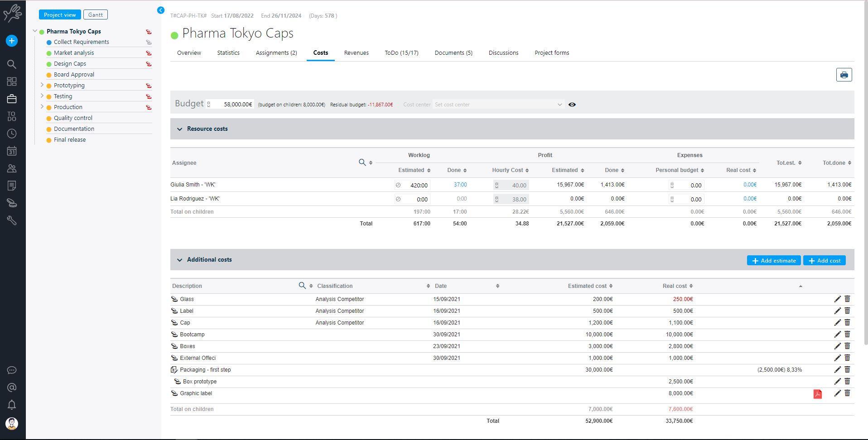Click the Gantt view button

(95, 15)
